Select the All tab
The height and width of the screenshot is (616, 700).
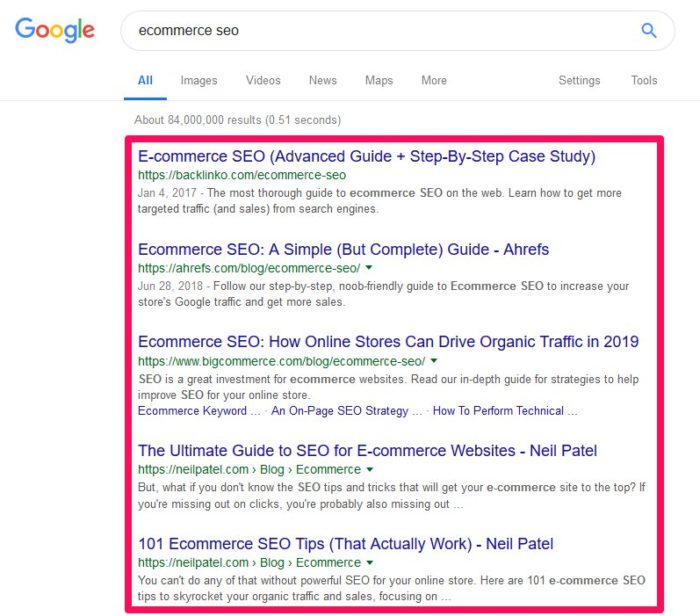click(145, 80)
